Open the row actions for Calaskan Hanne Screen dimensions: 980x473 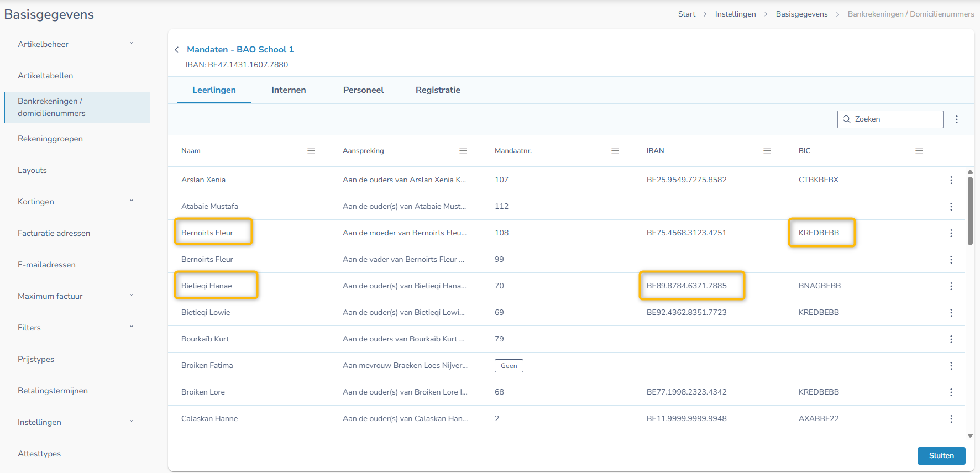click(x=951, y=419)
